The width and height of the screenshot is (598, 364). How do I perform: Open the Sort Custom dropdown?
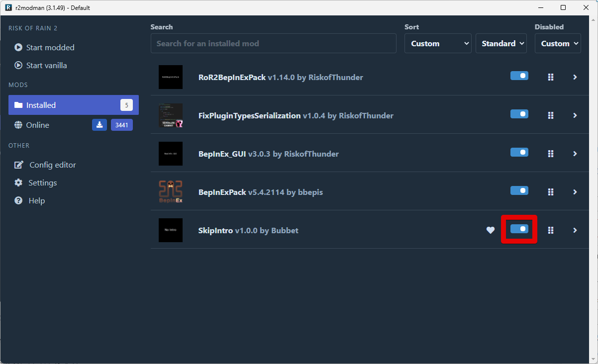click(x=438, y=44)
